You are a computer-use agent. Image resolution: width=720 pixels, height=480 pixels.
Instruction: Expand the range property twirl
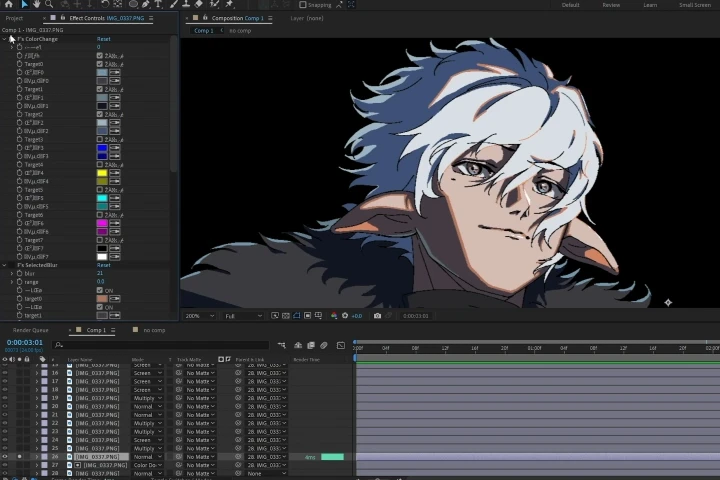click(12, 282)
